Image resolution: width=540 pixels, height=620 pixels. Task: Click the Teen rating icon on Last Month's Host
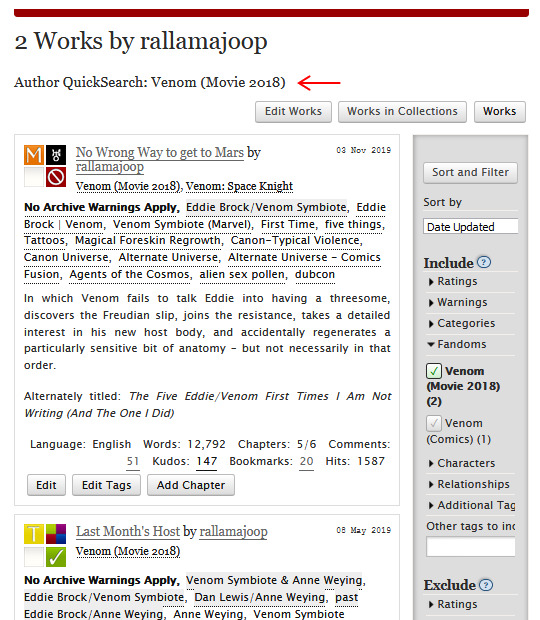point(34,534)
